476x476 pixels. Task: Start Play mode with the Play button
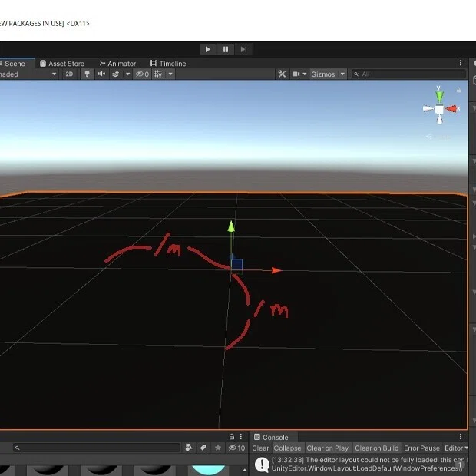tap(208, 49)
